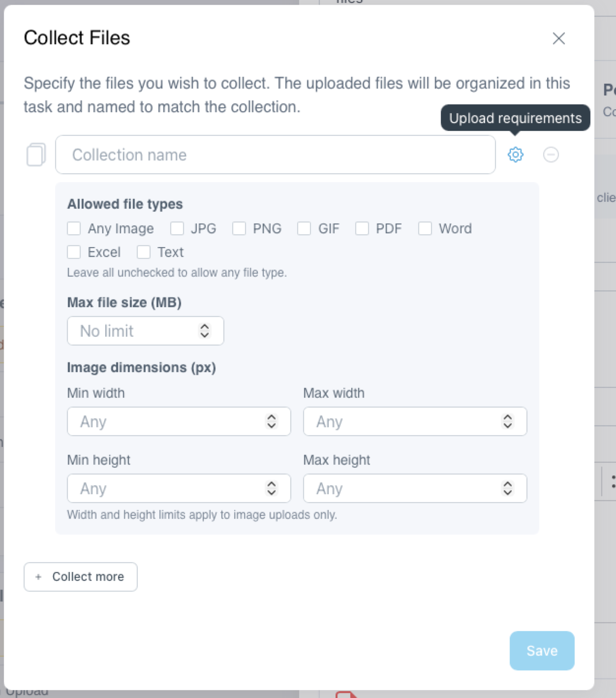The image size is (616, 698).
Task: Focus the Collection name input field
Action: pyautogui.click(x=276, y=155)
